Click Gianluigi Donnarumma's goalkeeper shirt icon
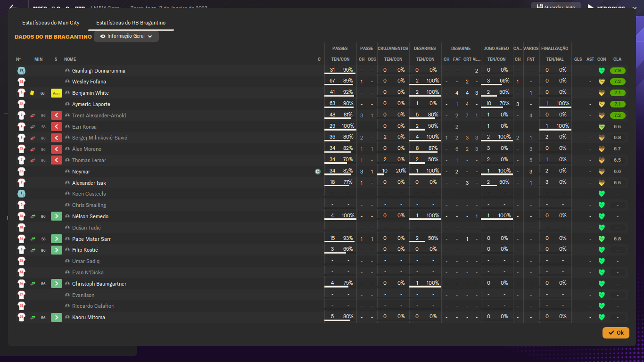The height and width of the screenshot is (362, 644). (x=21, y=71)
